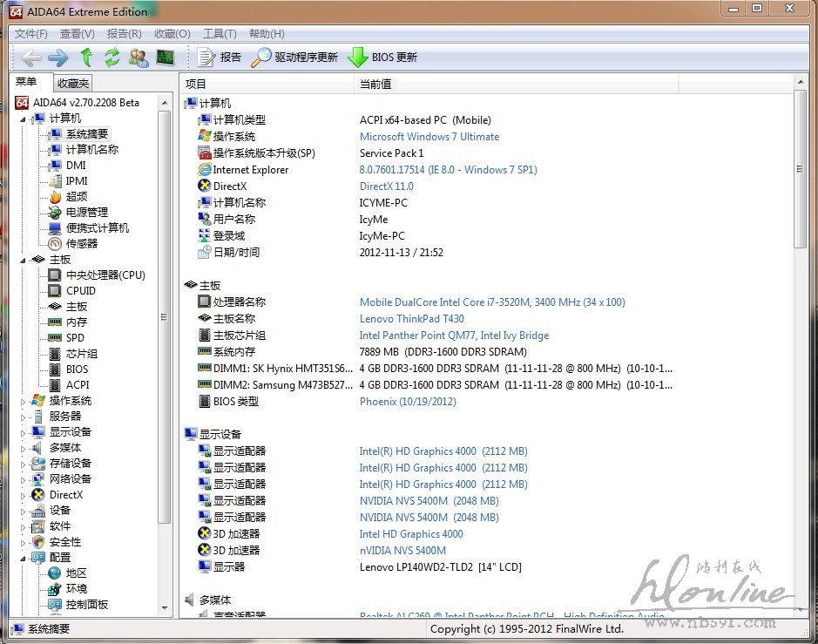The image size is (818, 644).
Task: Open the Lenovo ThinkPad T430 link
Action: click(x=411, y=319)
